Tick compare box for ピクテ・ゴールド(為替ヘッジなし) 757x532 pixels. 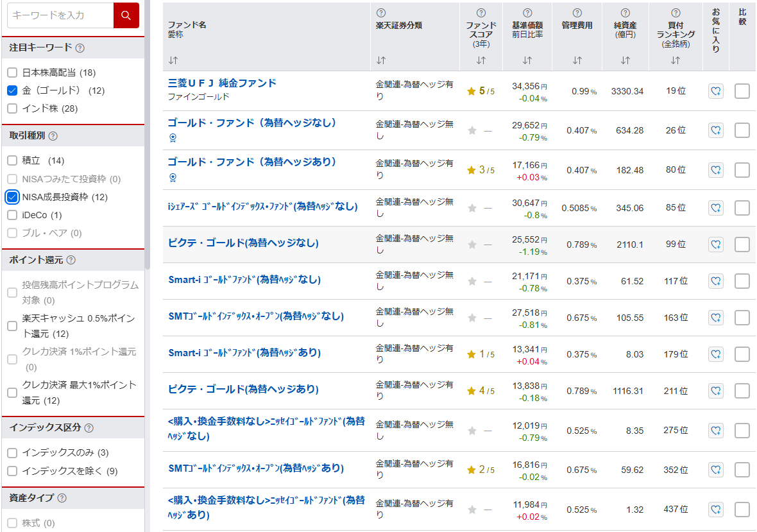pyautogui.click(x=742, y=245)
